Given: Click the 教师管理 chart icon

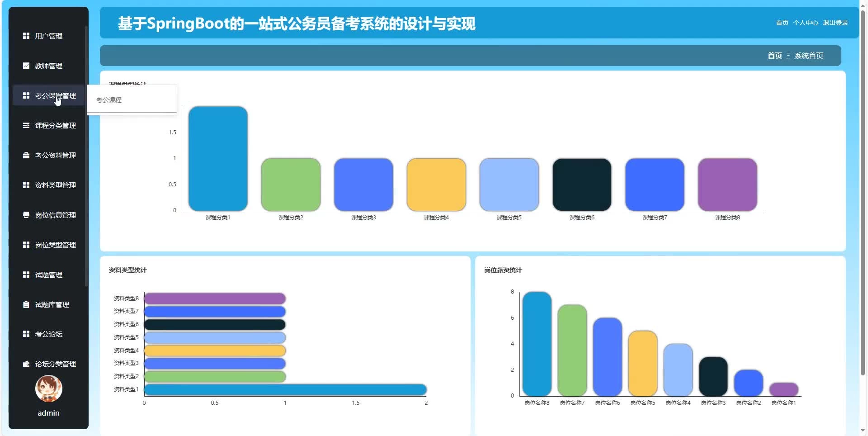Looking at the screenshot, I should pos(26,66).
